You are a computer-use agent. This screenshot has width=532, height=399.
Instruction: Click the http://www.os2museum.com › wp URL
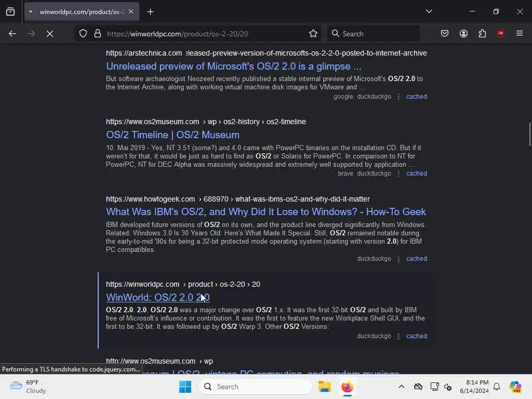point(159,361)
